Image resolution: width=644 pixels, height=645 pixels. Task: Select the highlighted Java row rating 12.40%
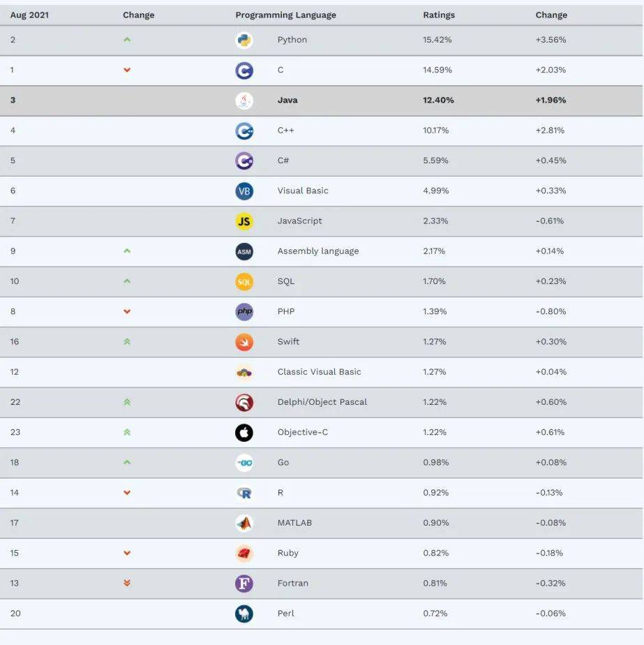[x=438, y=100]
